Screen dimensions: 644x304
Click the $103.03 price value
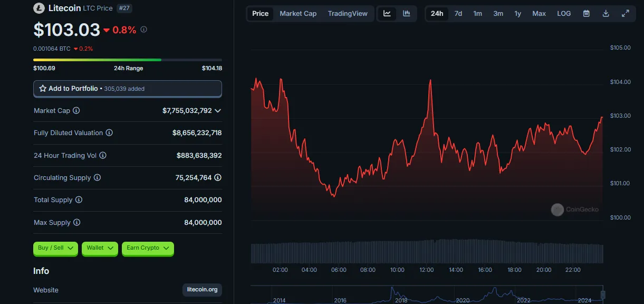[x=66, y=30]
